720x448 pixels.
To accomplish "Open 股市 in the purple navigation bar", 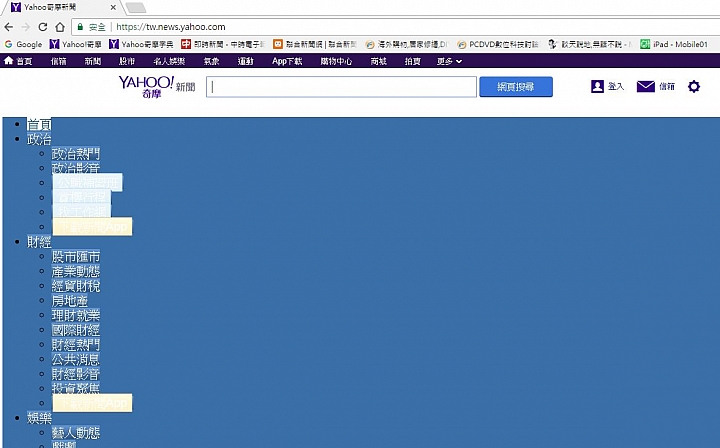I will coord(127,61).
